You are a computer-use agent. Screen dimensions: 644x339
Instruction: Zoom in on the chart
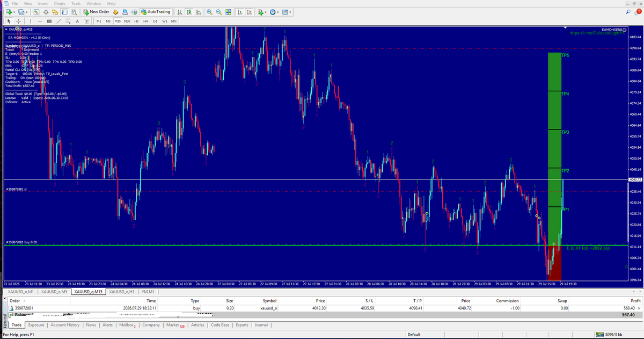pos(209,12)
